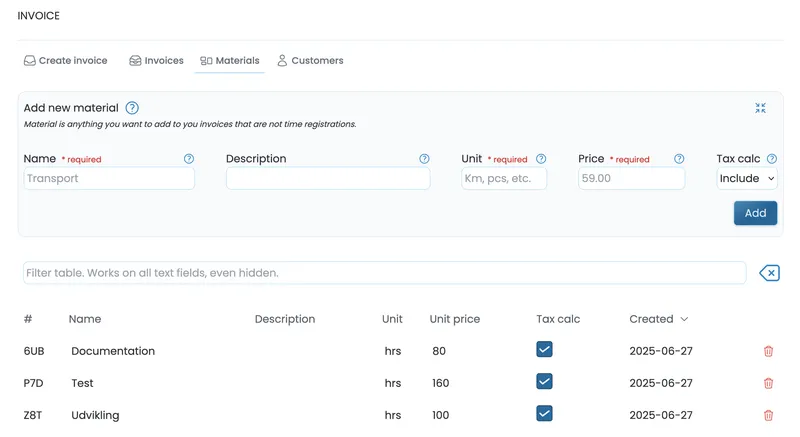The width and height of the screenshot is (800, 437).
Task: Click the # column header
Action: pyautogui.click(x=28, y=319)
